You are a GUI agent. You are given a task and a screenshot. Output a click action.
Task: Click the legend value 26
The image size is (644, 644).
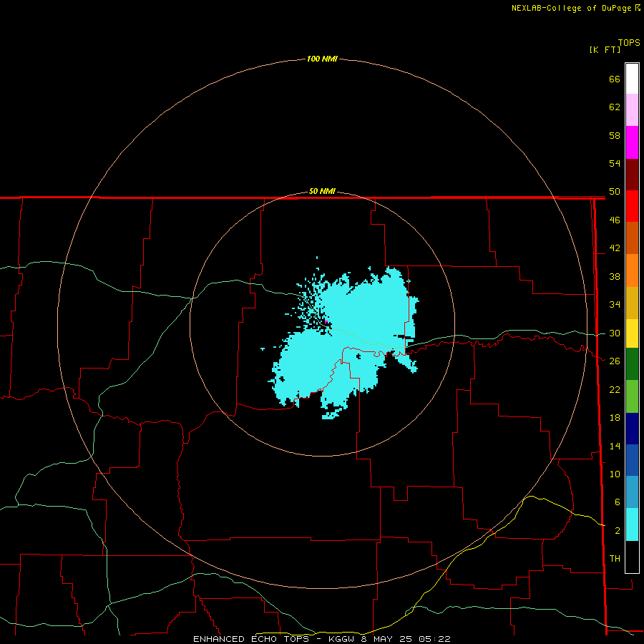click(x=615, y=361)
